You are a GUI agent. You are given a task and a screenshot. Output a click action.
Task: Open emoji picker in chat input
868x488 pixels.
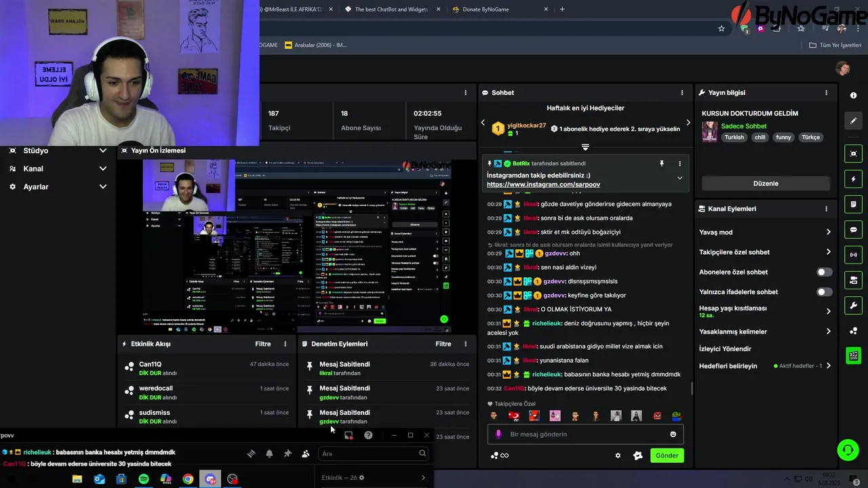(x=673, y=434)
